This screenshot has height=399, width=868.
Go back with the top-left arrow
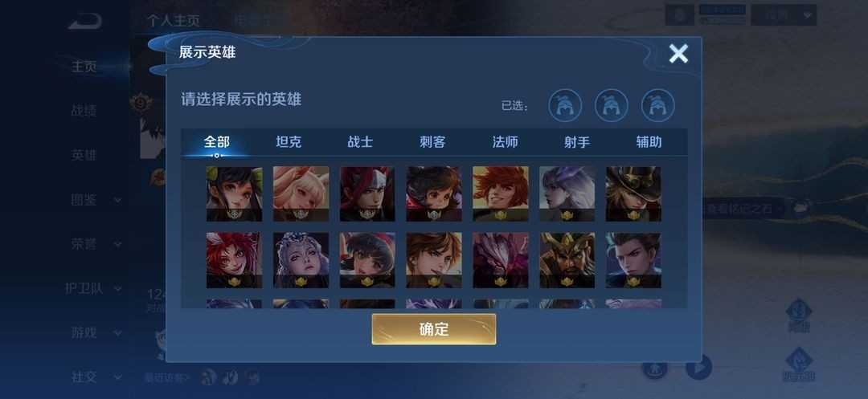pos(85,22)
